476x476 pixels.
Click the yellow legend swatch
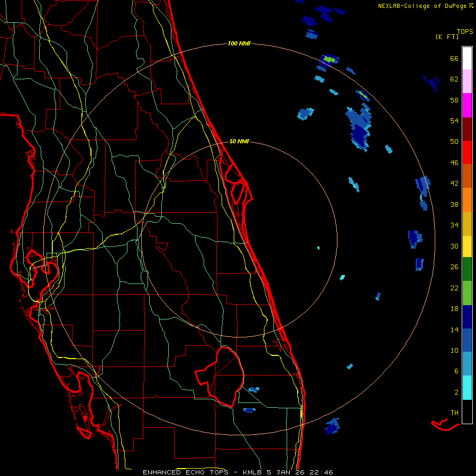467,246
